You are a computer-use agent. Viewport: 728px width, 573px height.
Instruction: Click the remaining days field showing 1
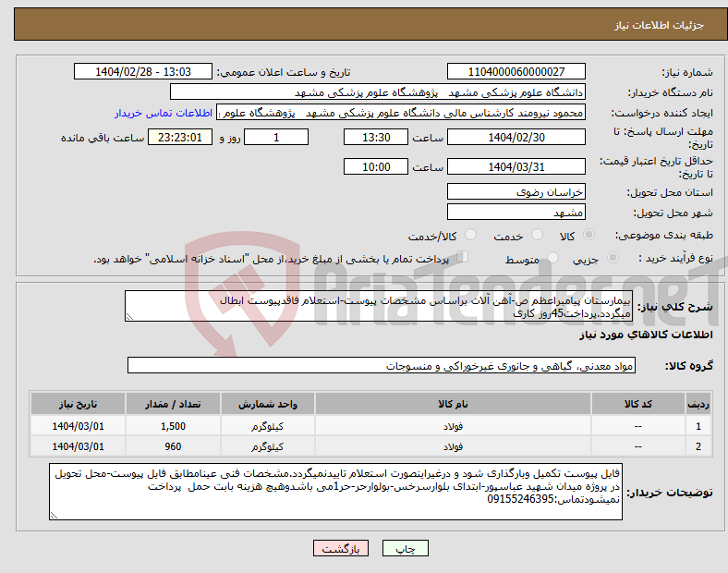coord(276,138)
